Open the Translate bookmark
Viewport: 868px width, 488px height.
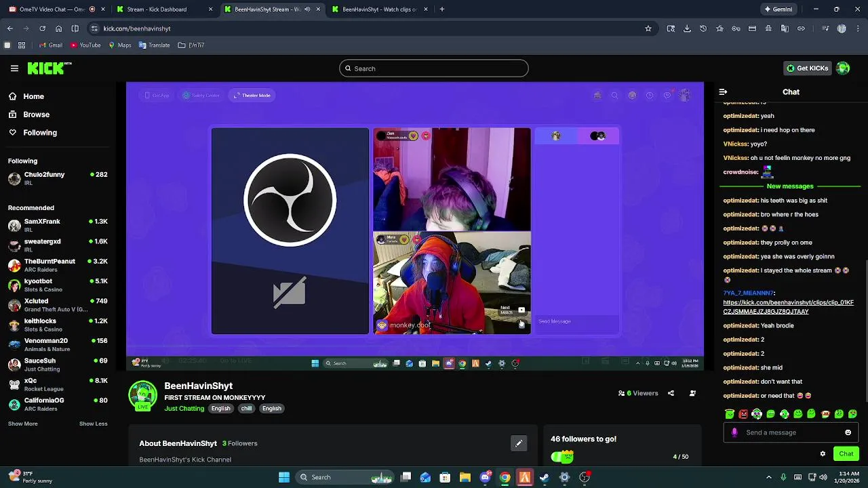coord(154,45)
